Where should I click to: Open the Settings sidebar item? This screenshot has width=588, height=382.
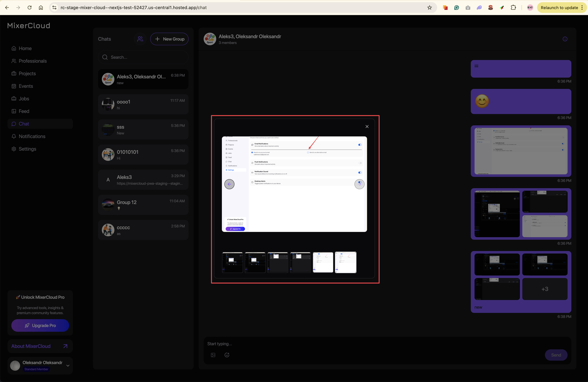point(27,149)
